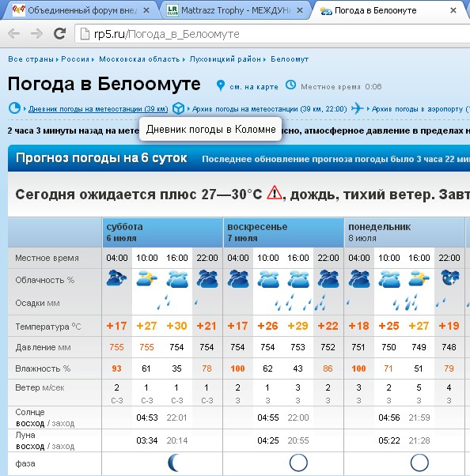The height and width of the screenshot is (476, 470).
Task: Click Monday 22:00 night stars icon
Action: click(450, 278)
